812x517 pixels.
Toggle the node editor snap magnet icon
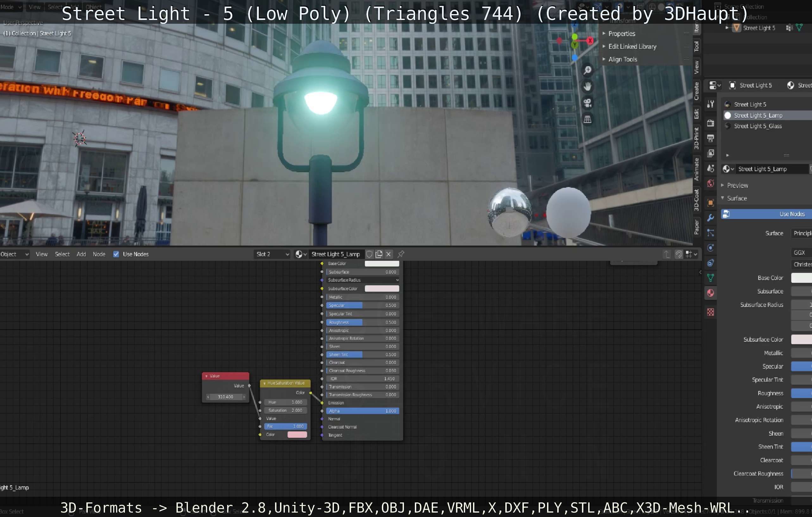pyautogui.click(x=679, y=254)
